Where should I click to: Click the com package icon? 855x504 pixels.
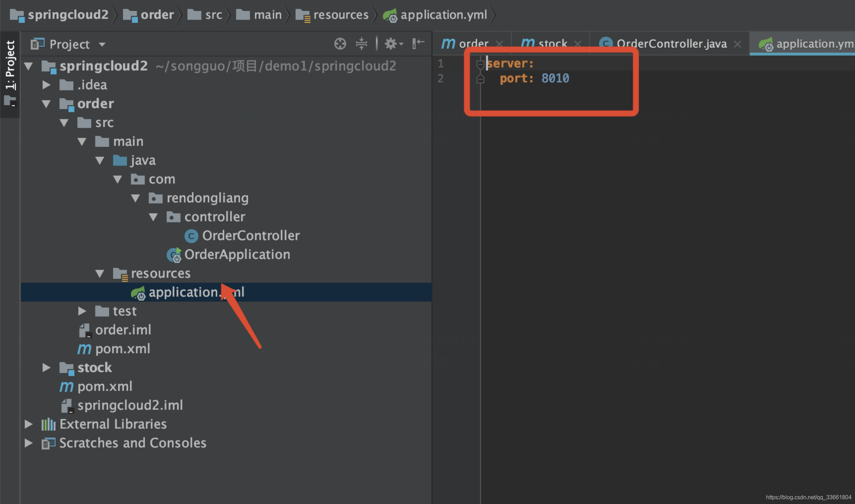click(x=138, y=179)
